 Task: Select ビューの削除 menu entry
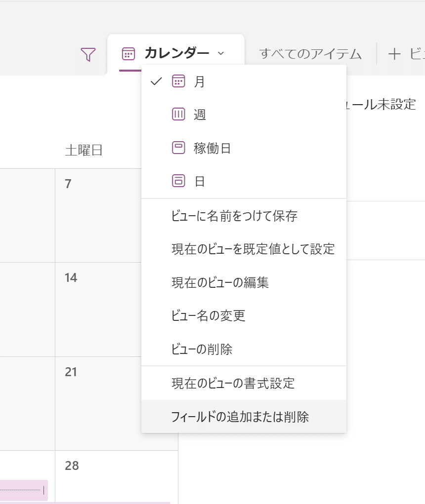(x=244, y=349)
